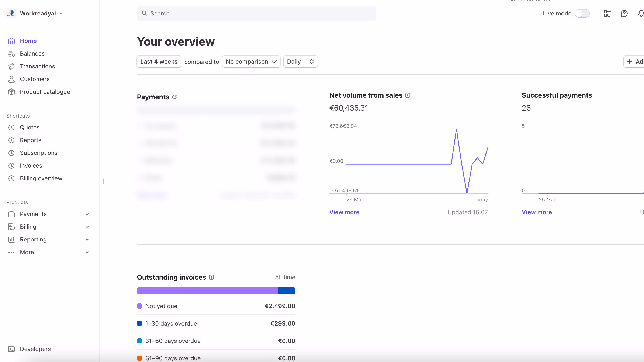
Task: Click the notifications bell icon
Action: tap(641, 14)
